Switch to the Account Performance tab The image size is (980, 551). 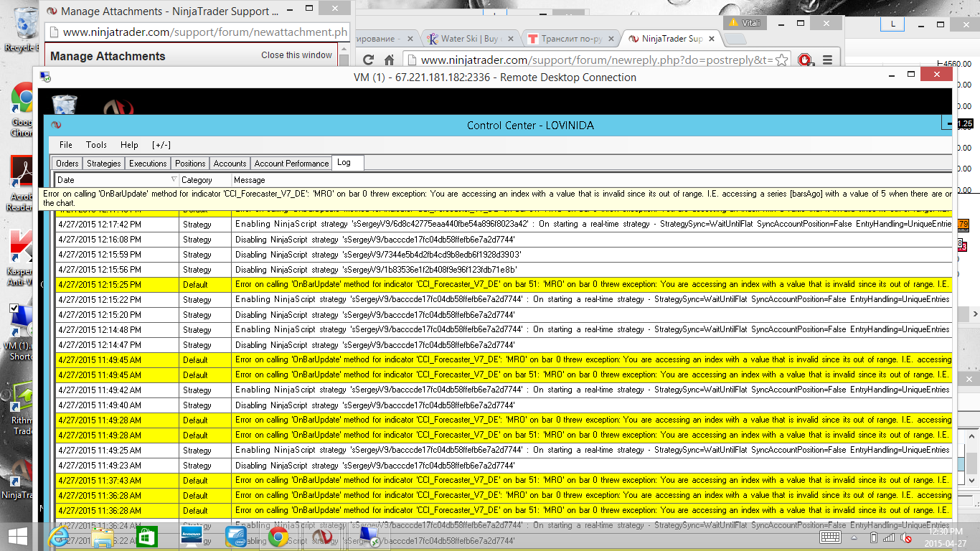click(291, 164)
